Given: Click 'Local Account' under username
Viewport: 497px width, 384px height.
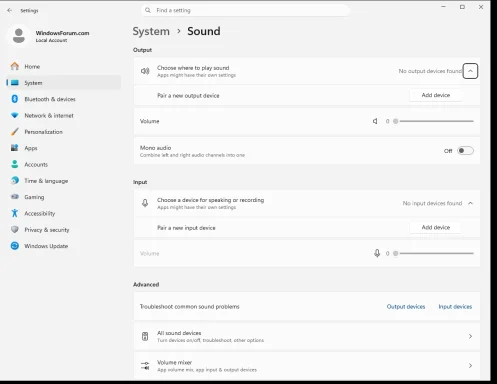Looking at the screenshot, I should (51, 40).
